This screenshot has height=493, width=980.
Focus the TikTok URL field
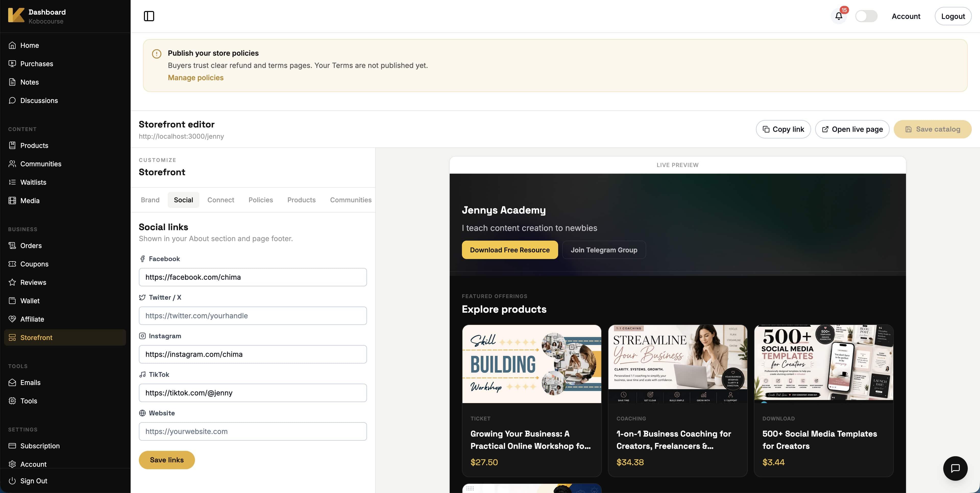click(x=253, y=393)
